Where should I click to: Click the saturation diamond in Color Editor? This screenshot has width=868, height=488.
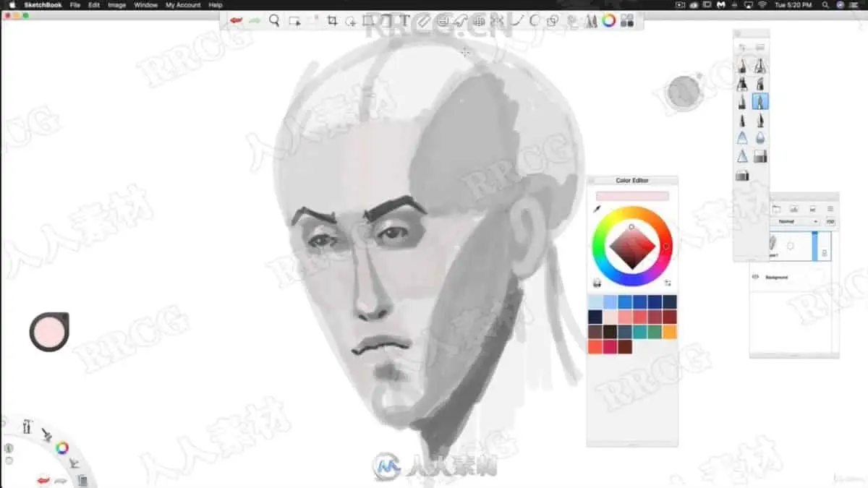pos(632,247)
